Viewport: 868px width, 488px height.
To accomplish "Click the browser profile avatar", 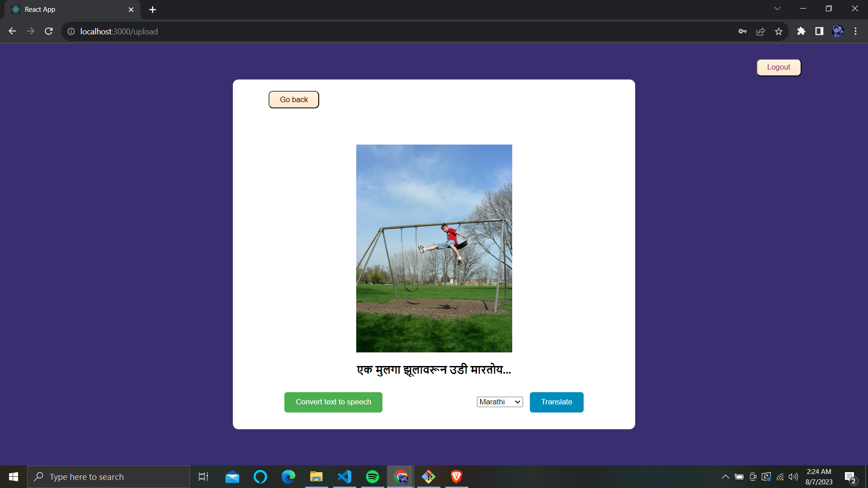I will click(x=839, y=31).
